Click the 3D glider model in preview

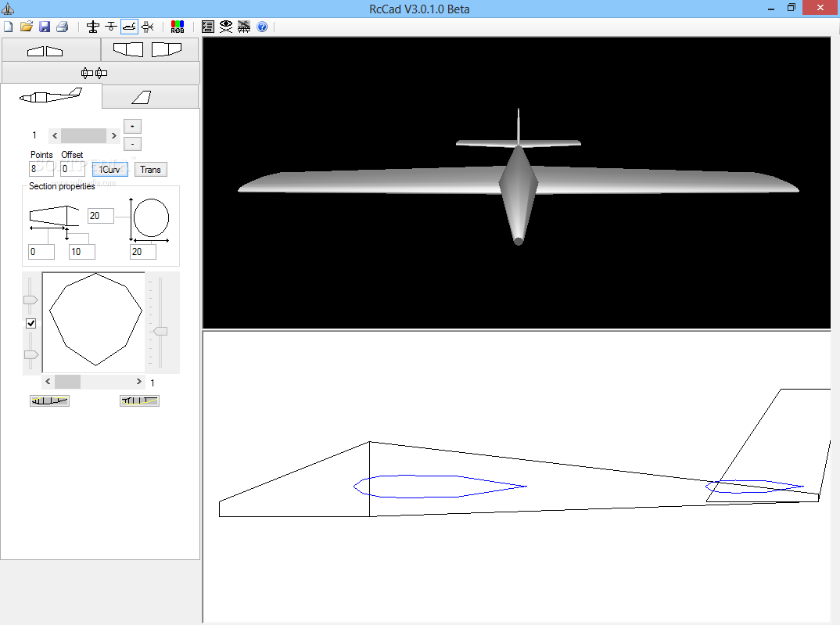click(518, 179)
